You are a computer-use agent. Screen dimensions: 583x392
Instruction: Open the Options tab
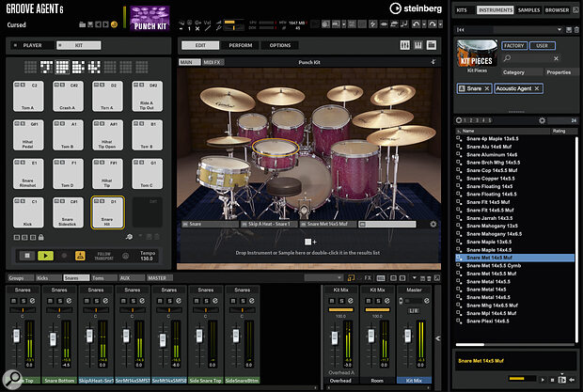(x=280, y=45)
